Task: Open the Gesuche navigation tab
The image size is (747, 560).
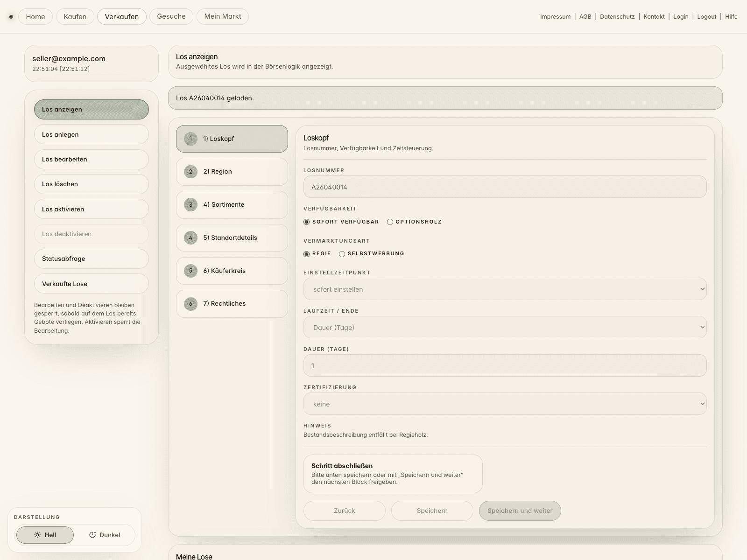Action: [x=171, y=16]
